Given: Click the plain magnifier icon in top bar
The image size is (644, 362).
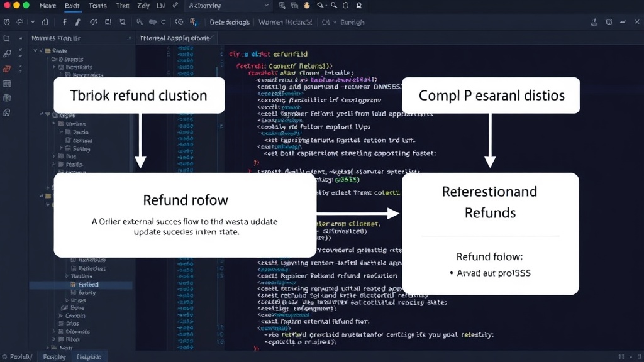Looking at the screenshot, I should 333,5.
